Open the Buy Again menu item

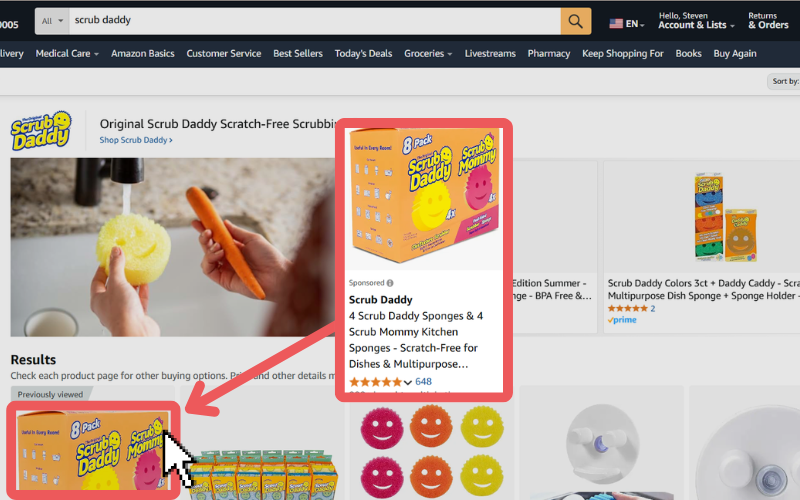click(735, 54)
